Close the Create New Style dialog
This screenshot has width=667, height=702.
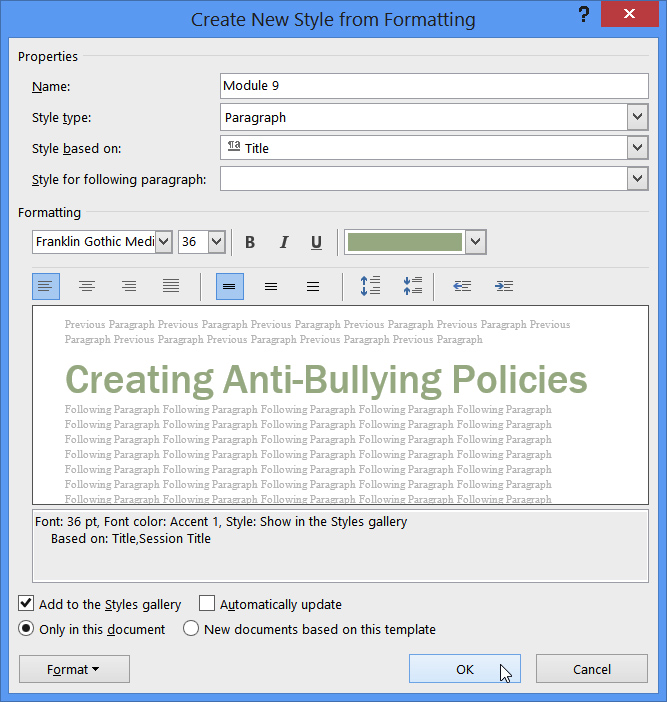[x=629, y=14]
